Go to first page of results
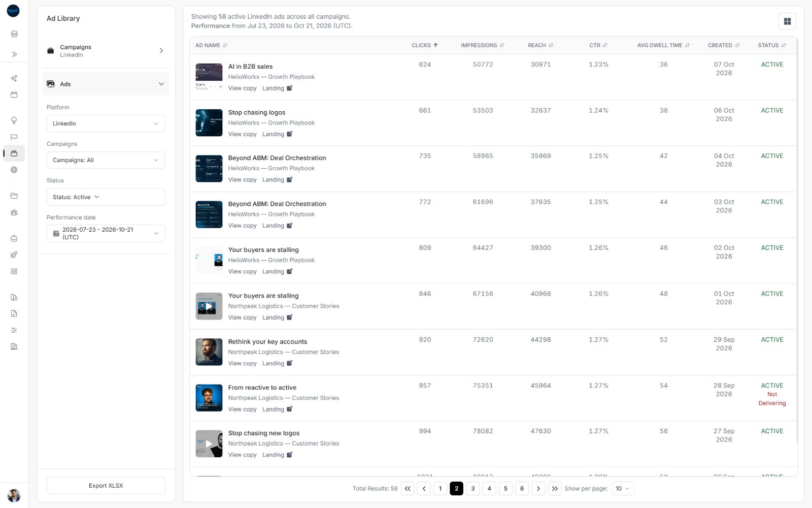Screen dimensions: 812x508 [x=407, y=489]
